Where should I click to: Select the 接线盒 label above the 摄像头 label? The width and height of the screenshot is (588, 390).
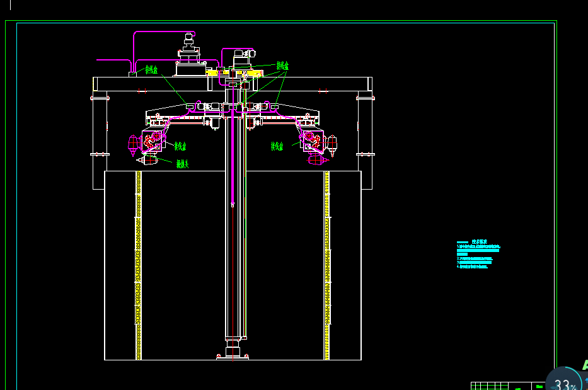click(x=180, y=146)
